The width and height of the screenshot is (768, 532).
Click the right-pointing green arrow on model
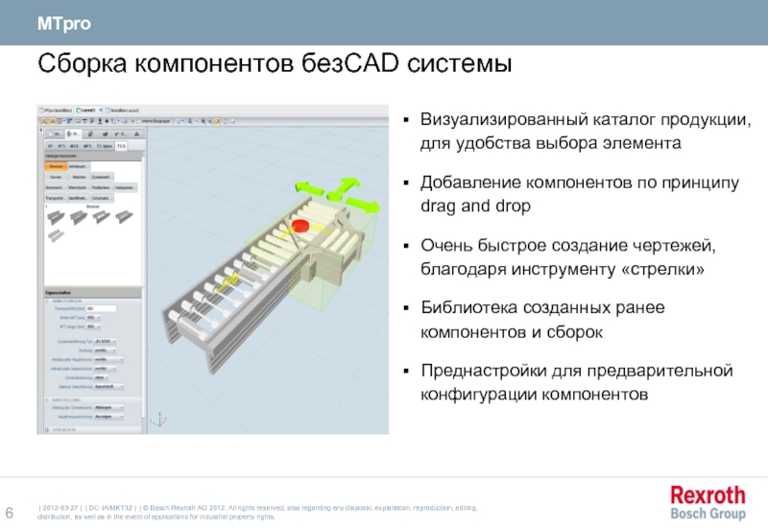click(x=363, y=205)
